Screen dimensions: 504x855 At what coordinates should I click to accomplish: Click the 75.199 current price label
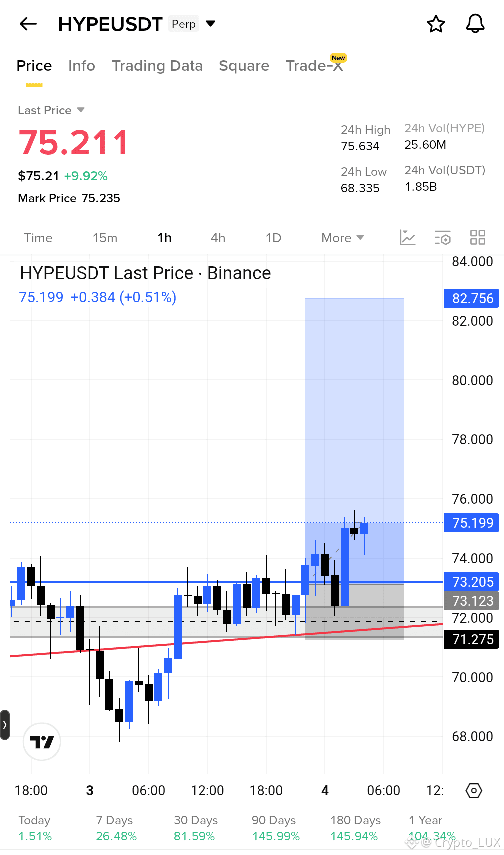(x=471, y=523)
